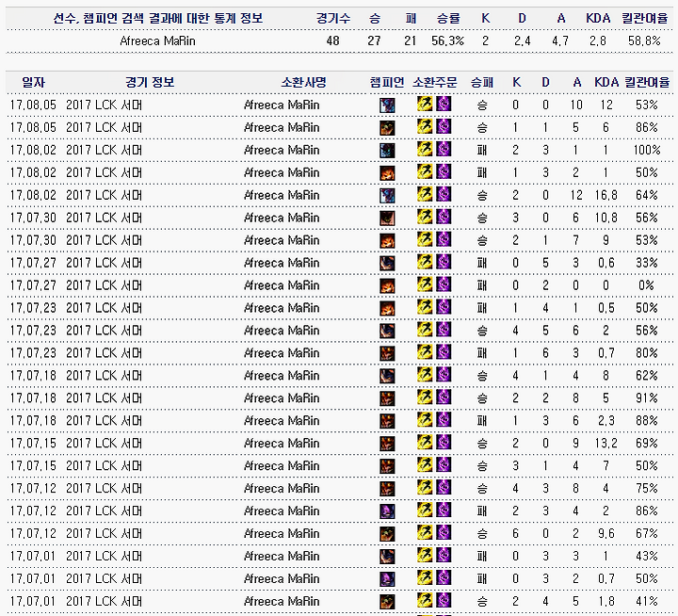Click the 소환주문 column header

click(x=434, y=82)
